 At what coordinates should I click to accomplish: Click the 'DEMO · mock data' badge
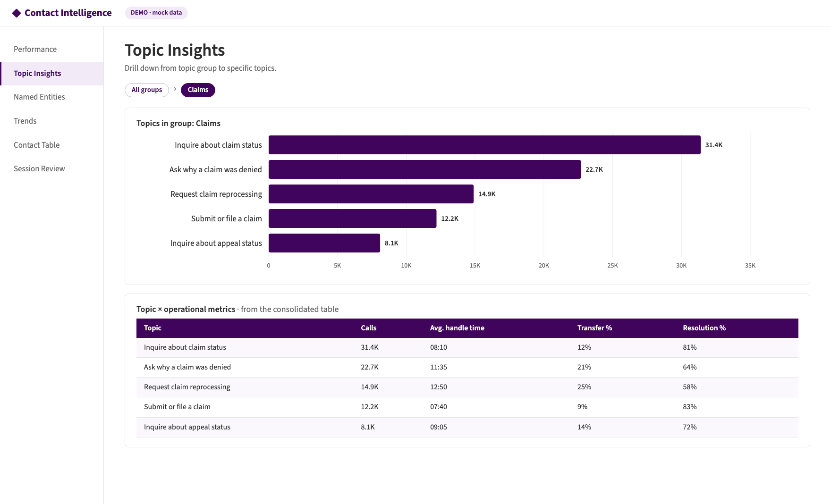coord(156,13)
